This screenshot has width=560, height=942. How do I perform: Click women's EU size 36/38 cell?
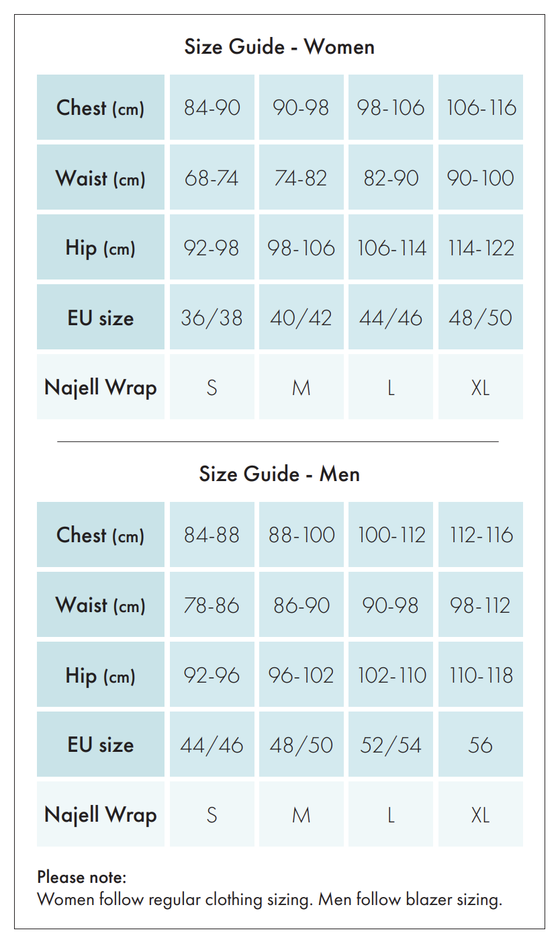(x=212, y=317)
